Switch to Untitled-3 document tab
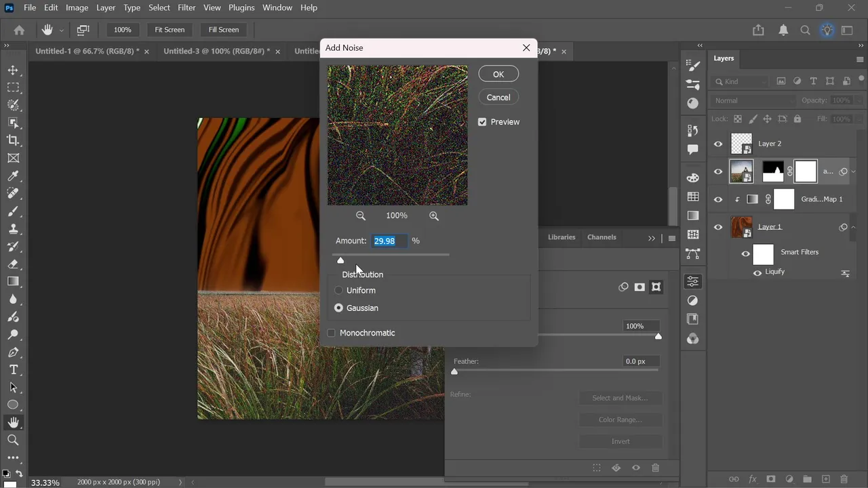 pyautogui.click(x=216, y=52)
